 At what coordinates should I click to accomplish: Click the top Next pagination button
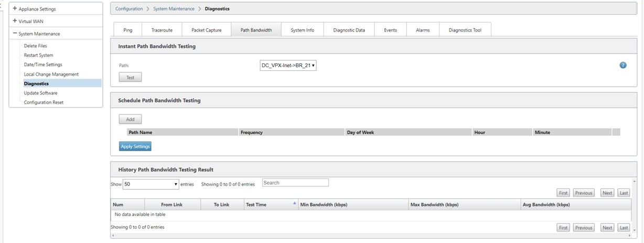pyautogui.click(x=607, y=193)
